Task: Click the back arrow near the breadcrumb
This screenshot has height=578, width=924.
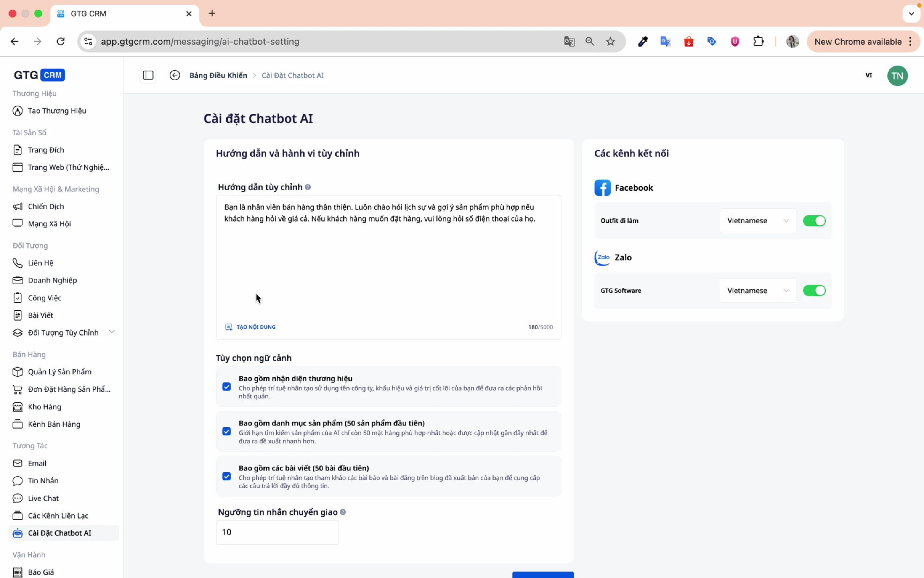Action: (x=175, y=75)
